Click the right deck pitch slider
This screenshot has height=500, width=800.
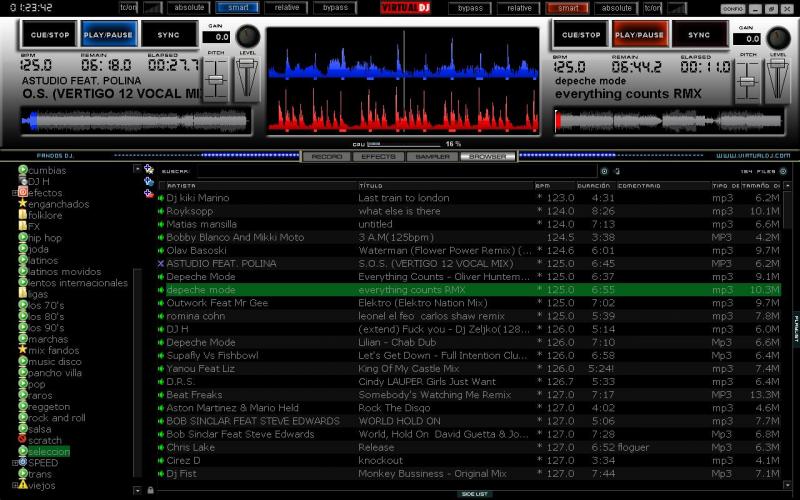pos(747,81)
